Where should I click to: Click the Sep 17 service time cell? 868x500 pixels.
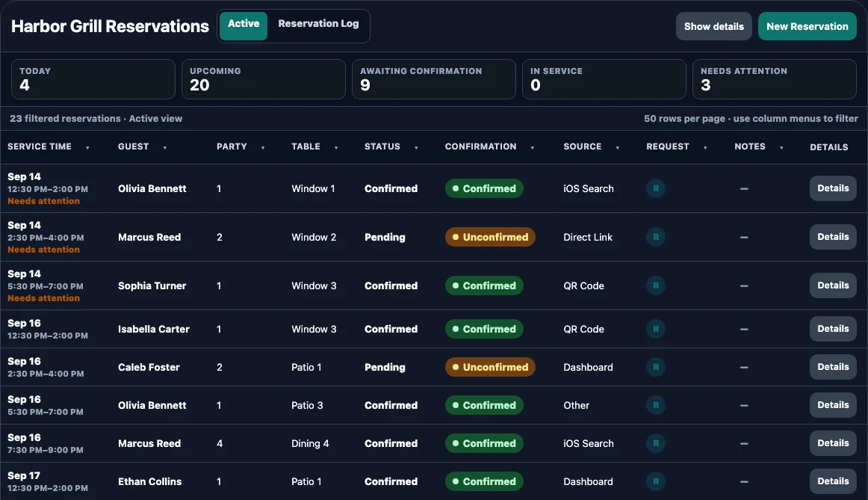48,482
